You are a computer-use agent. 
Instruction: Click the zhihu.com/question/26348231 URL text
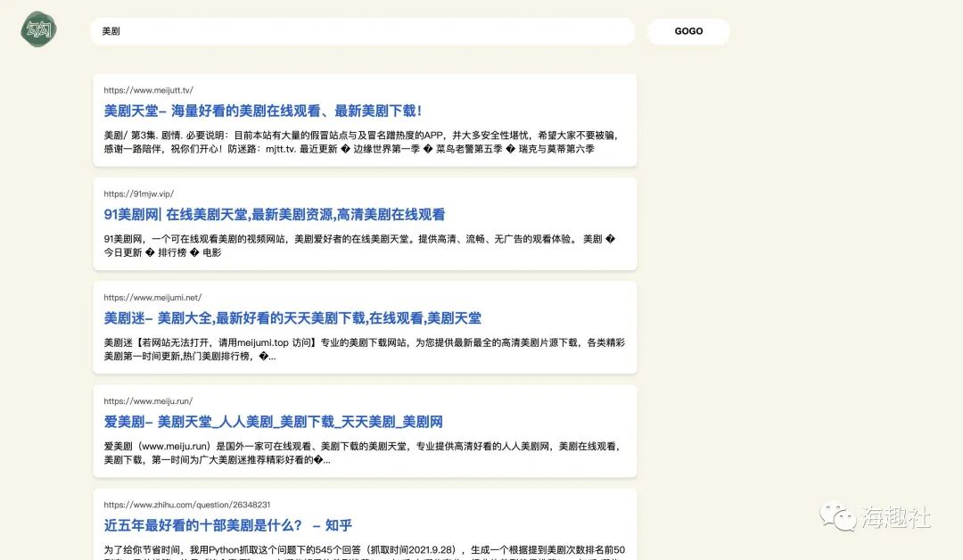pos(186,505)
